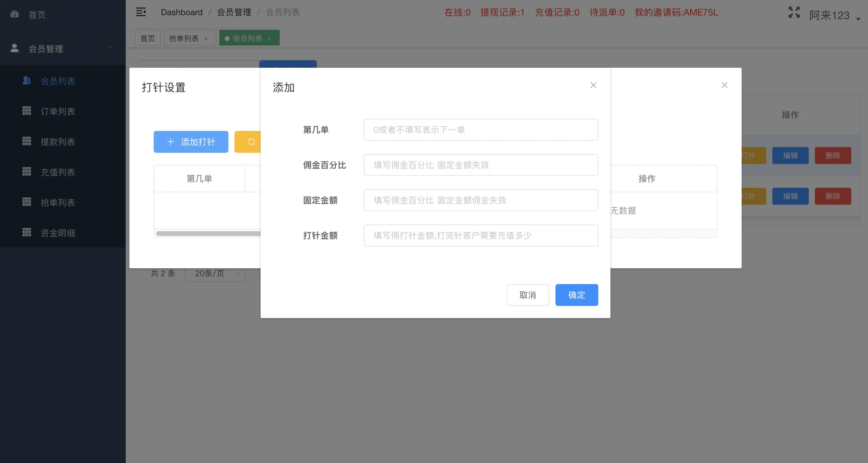Screen dimensions: 868x463
Task: Click the yellow refresh button in 打针设置
Action: [x=251, y=142]
